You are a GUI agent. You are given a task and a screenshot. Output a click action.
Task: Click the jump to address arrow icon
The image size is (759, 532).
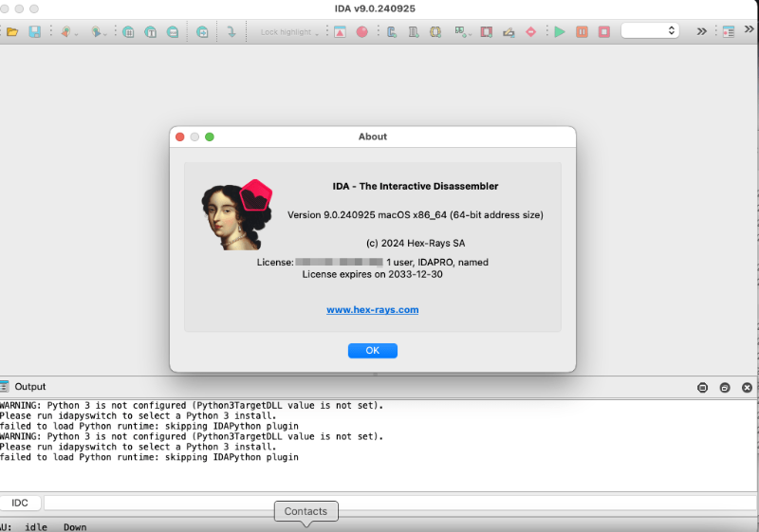click(x=202, y=32)
